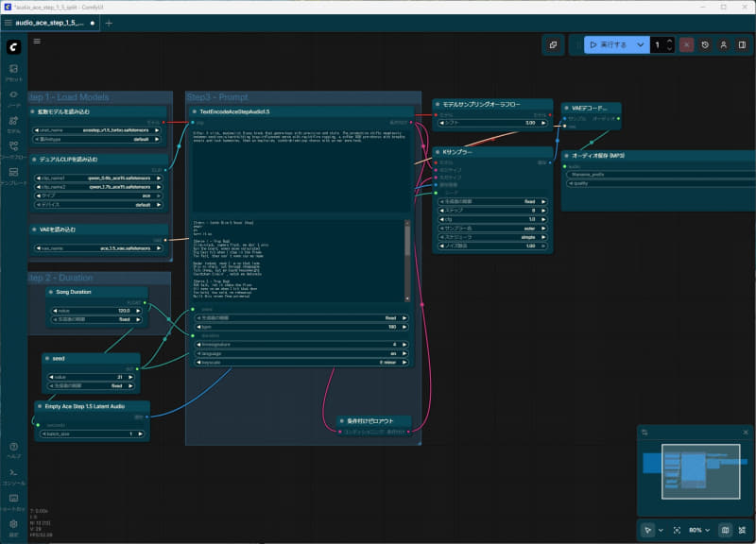Screen dimensions: 756x544
Task: Open minimap settings icon
Action: pos(644,433)
